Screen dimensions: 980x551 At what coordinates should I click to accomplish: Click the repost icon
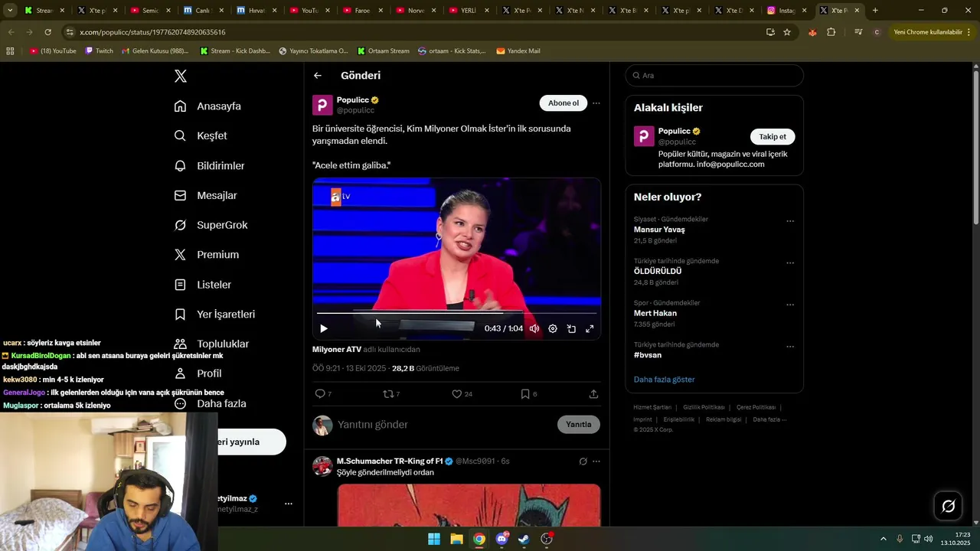(x=387, y=394)
